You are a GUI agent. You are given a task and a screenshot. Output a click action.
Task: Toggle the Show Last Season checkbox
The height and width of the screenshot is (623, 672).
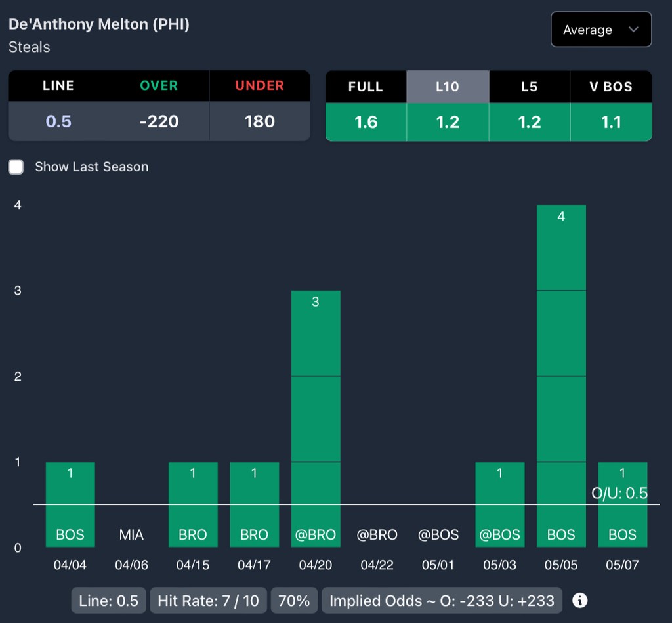click(16, 167)
